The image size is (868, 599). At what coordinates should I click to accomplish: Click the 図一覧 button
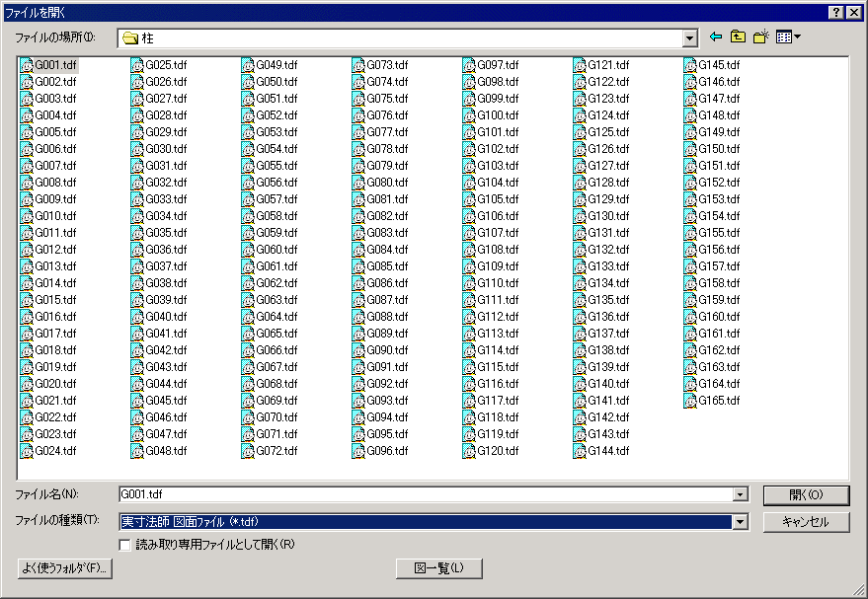[x=437, y=567]
